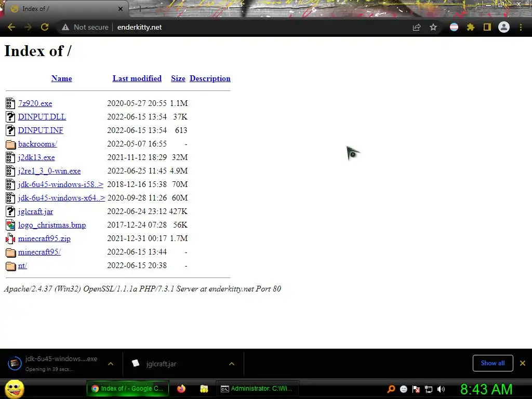
Task: Click the compressed icon beside minecraft95.zip
Action: coord(10,238)
